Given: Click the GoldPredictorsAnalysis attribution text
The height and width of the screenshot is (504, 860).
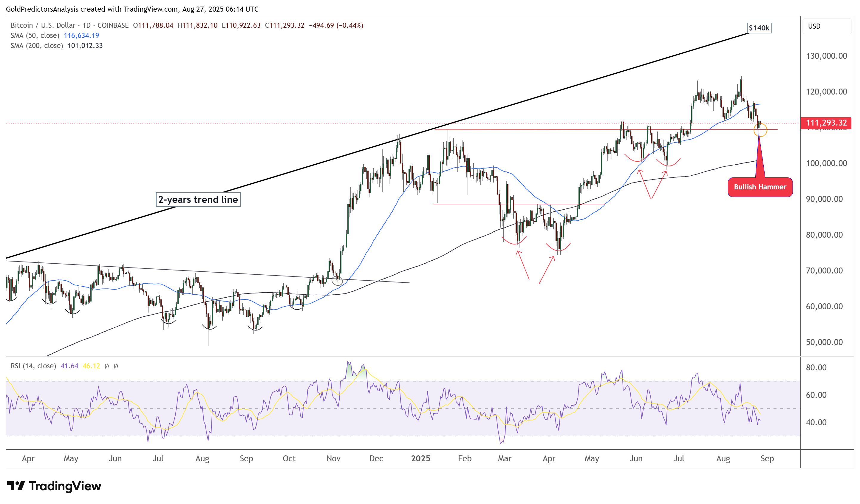Looking at the screenshot, I should point(42,9).
